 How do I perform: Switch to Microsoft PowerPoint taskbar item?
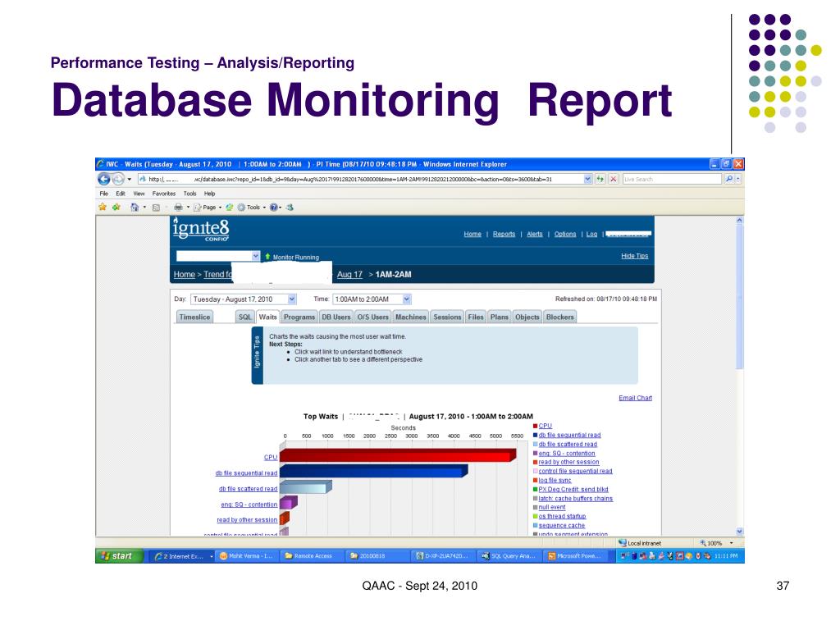point(575,556)
